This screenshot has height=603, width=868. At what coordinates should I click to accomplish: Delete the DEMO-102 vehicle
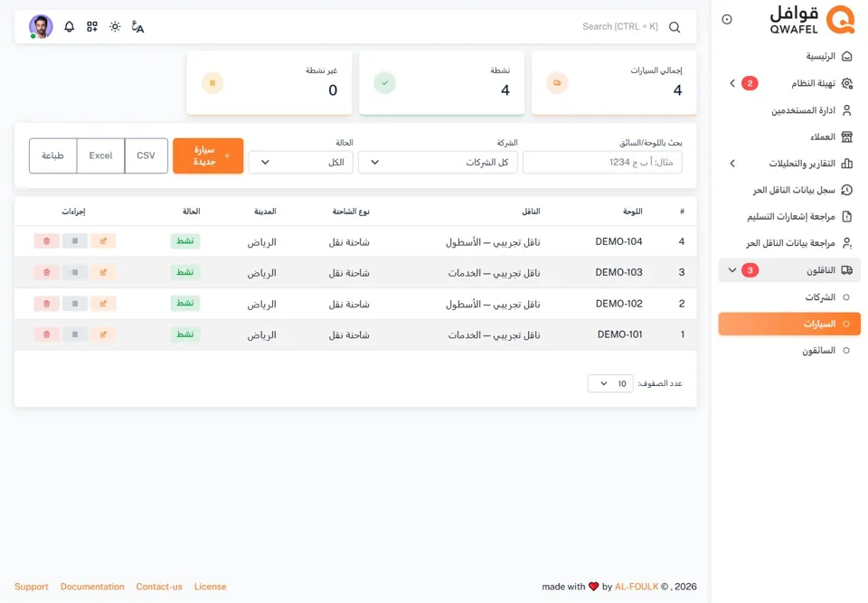(46, 304)
